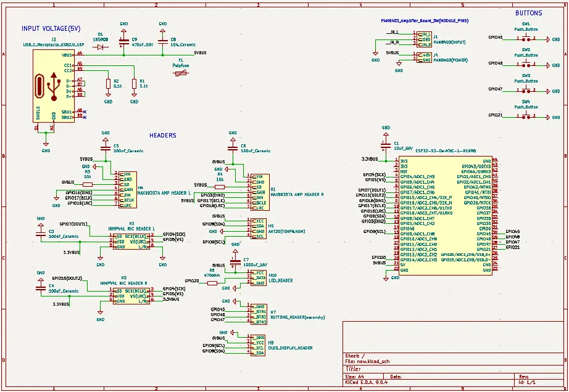Screen dimensions: 569x392
Task: Select header H7 BUTTONS_HEADER symbol
Action: click(259, 314)
